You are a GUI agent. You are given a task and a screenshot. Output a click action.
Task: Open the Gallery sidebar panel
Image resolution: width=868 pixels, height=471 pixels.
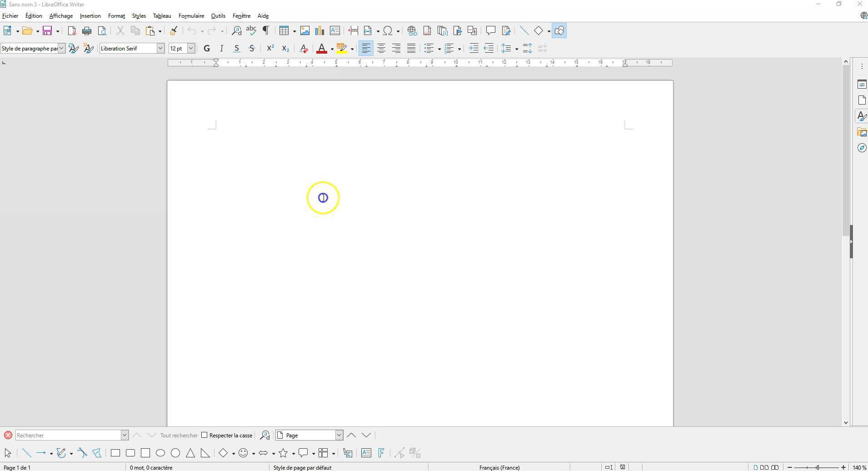862,132
